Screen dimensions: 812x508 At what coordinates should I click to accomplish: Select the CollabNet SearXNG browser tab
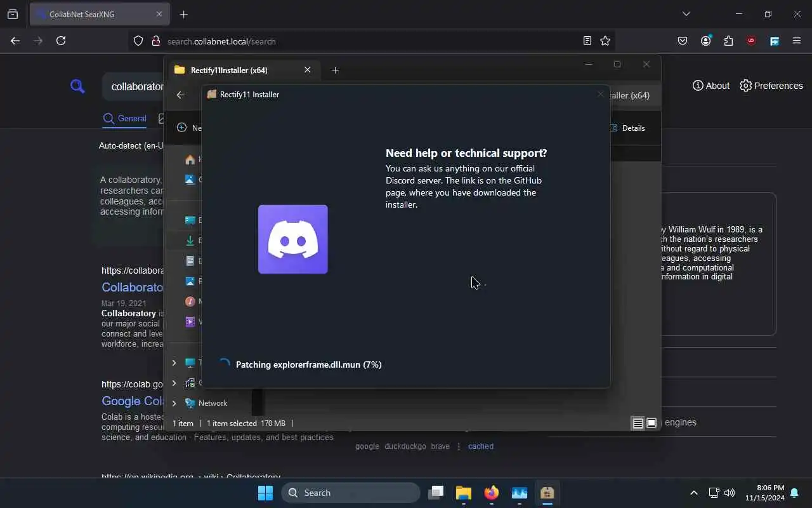[99, 14]
